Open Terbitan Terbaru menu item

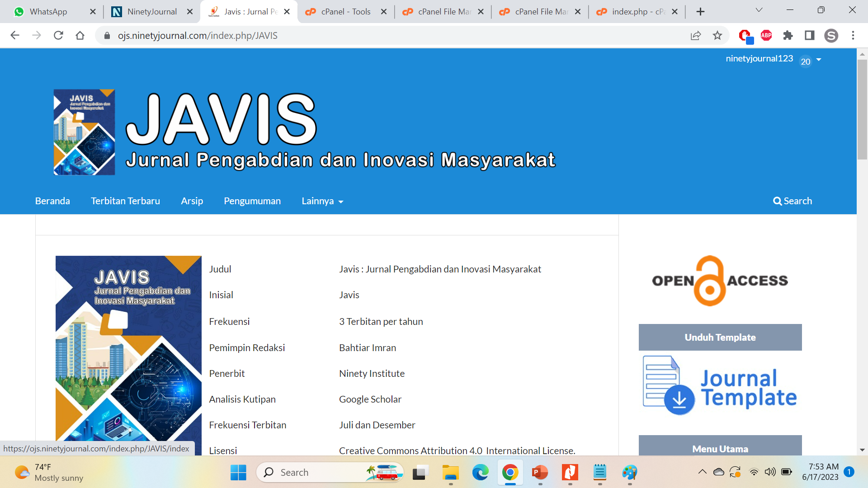coord(125,201)
